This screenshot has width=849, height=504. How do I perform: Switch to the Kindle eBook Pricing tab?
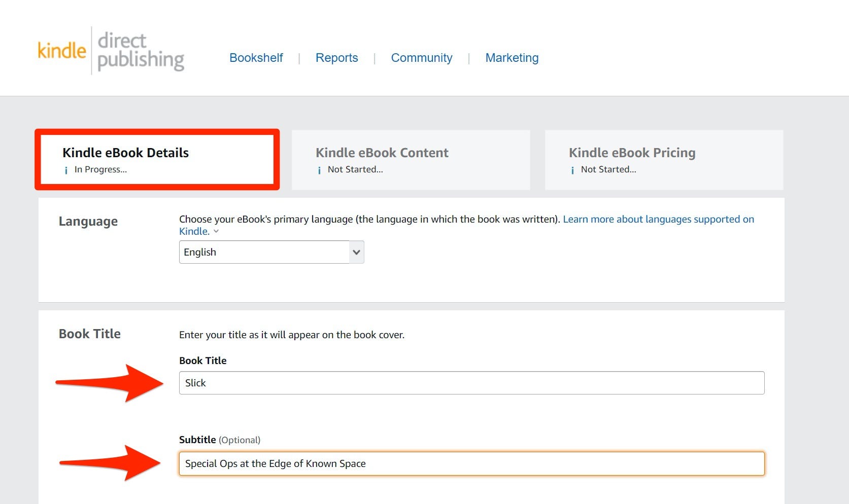click(664, 160)
